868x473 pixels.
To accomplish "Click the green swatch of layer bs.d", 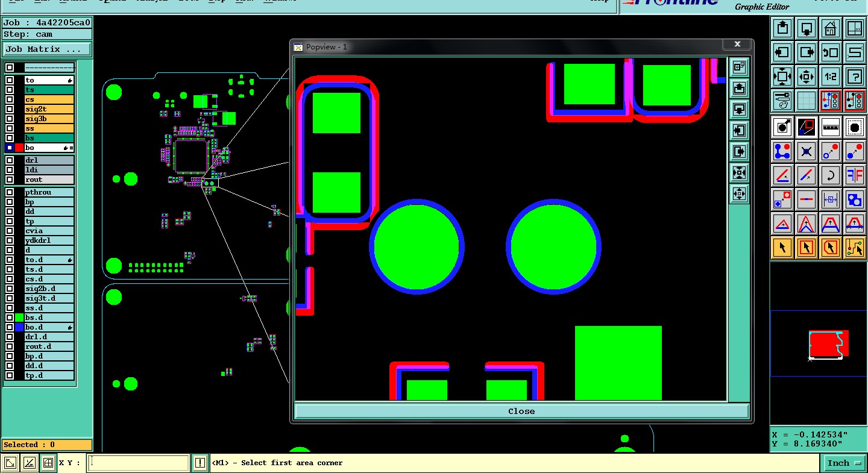I will [x=19, y=318].
